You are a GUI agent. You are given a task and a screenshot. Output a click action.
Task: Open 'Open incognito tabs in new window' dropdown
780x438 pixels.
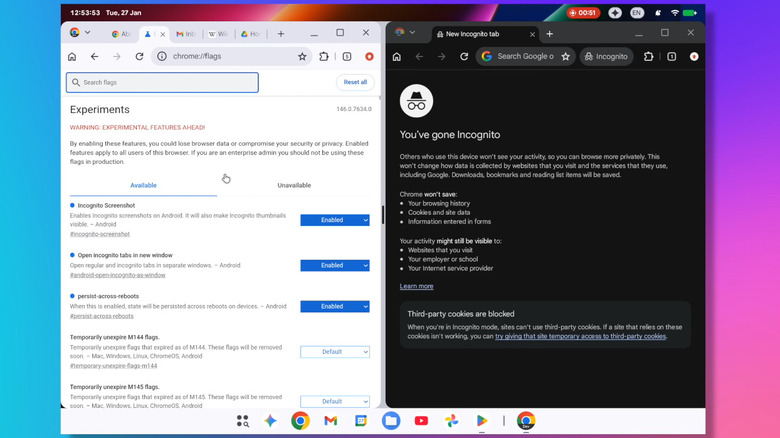click(x=335, y=265)
